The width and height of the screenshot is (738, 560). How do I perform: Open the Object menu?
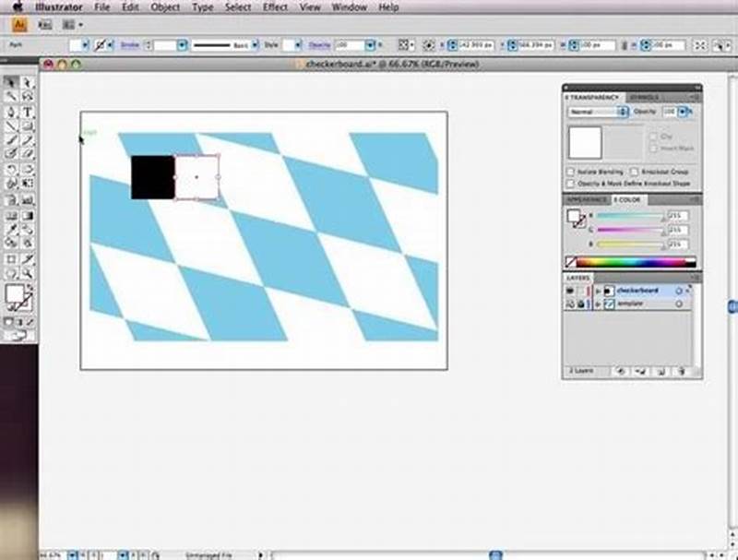click(x=164, y=7)
